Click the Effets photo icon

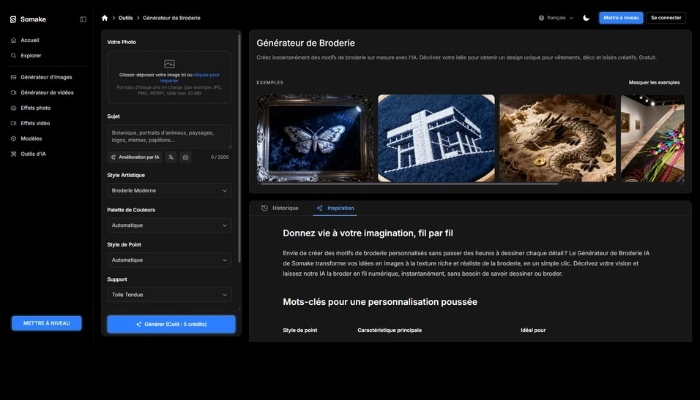click(13, 108)
